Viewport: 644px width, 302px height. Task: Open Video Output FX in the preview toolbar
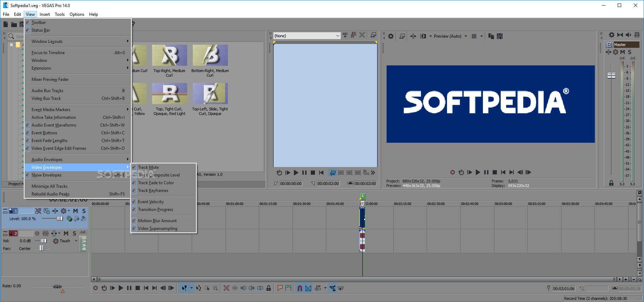(x=413, y=36)
